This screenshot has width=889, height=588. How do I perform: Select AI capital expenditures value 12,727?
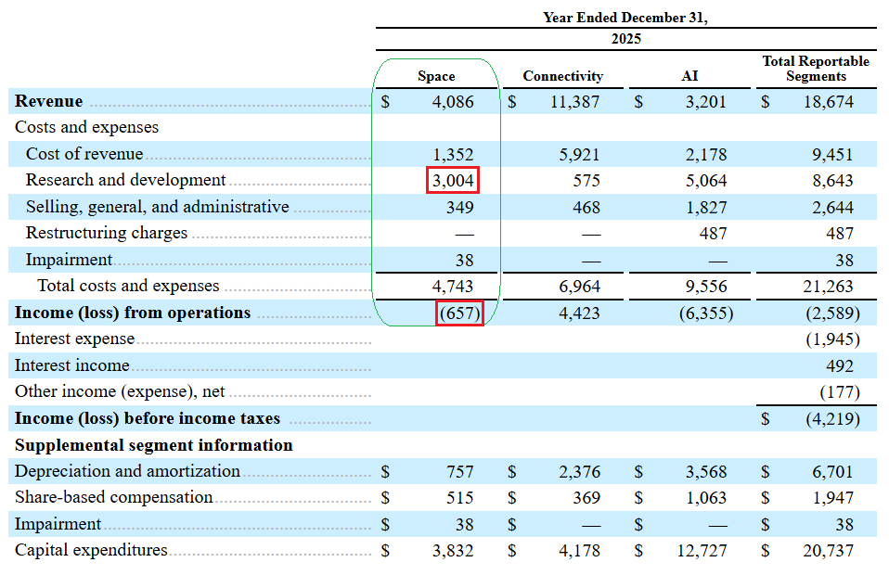(x=702, y=551)
